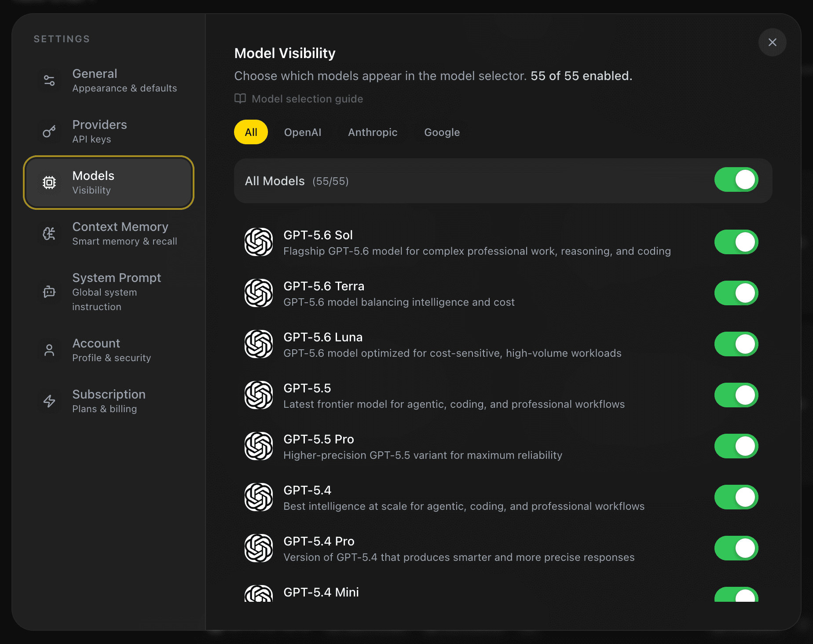This screenshot has width=813, height=644.
Task: Click the OpenAI logo for GPT-5.6 Terra
Action: (x=259, y=293)
